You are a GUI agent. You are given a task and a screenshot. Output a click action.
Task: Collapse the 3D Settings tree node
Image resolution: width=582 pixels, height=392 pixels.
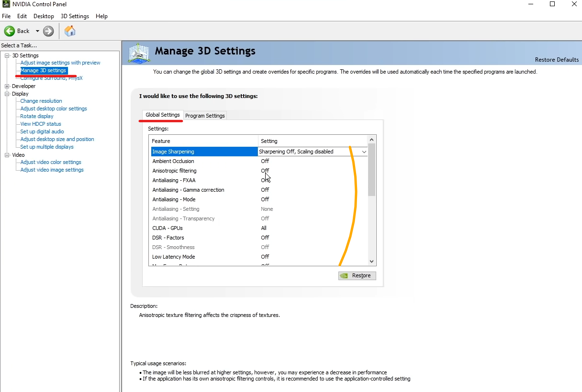(x=7, y=55)
